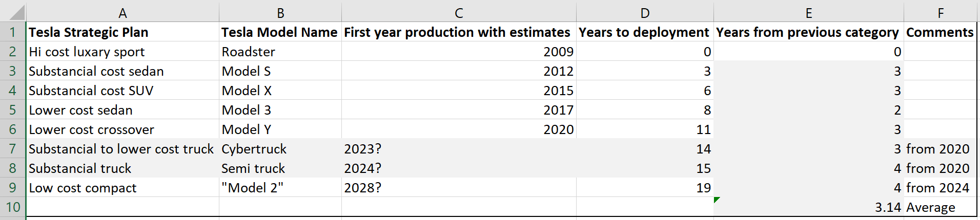Select column E header

[x=809, y=12]
